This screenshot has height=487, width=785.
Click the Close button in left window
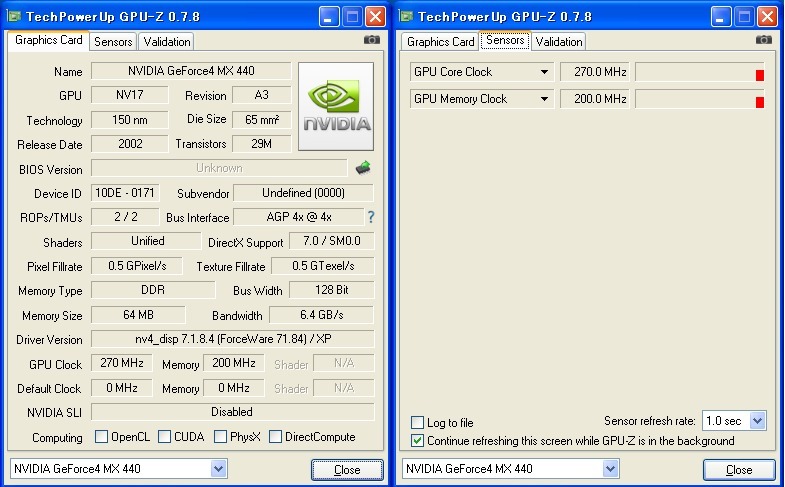click(347, 469)
